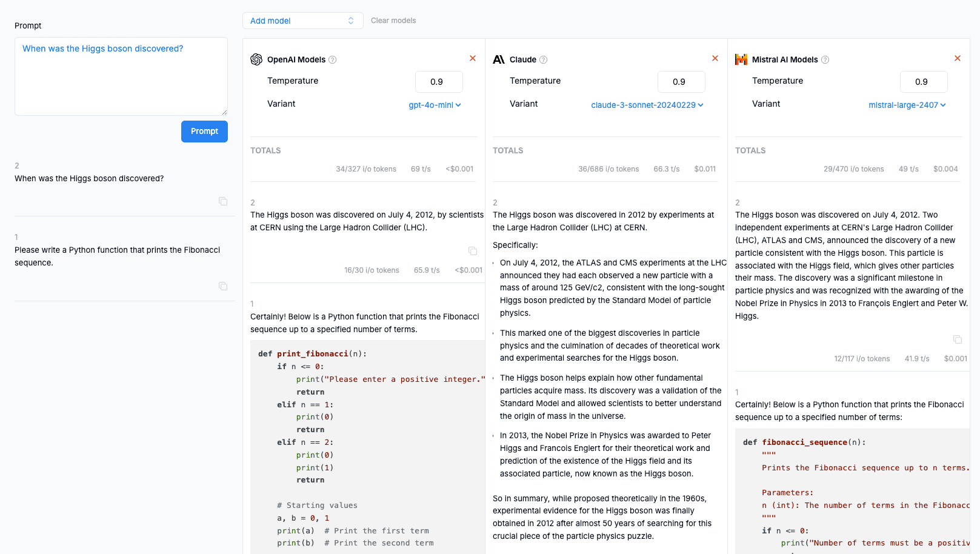Click the Mistral AI Models title

[785, 59]
